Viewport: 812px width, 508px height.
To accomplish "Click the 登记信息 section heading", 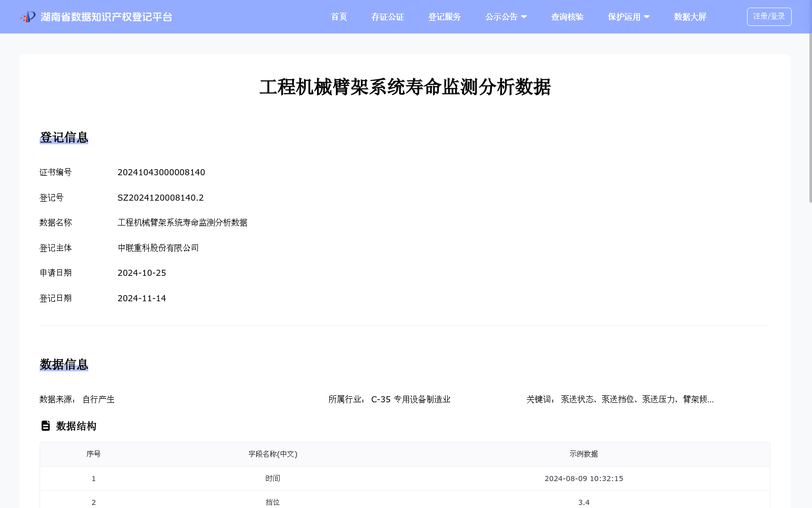I will pos(64,137).
